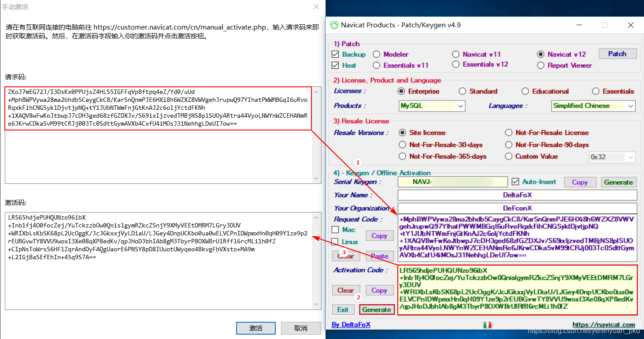Screen dimensions: 644x339
Task: Click inside the keygen Activation Code textbox
Action: pos(517,290)
